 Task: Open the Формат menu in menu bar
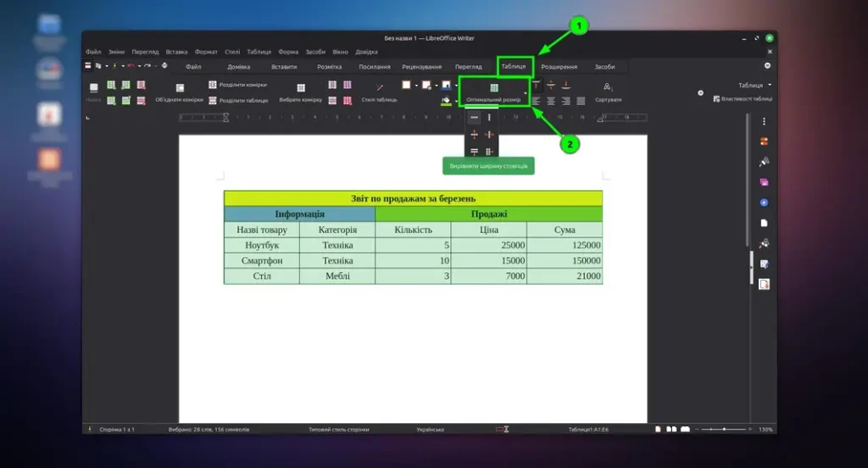pyautogui.click(x=206, y=52)
